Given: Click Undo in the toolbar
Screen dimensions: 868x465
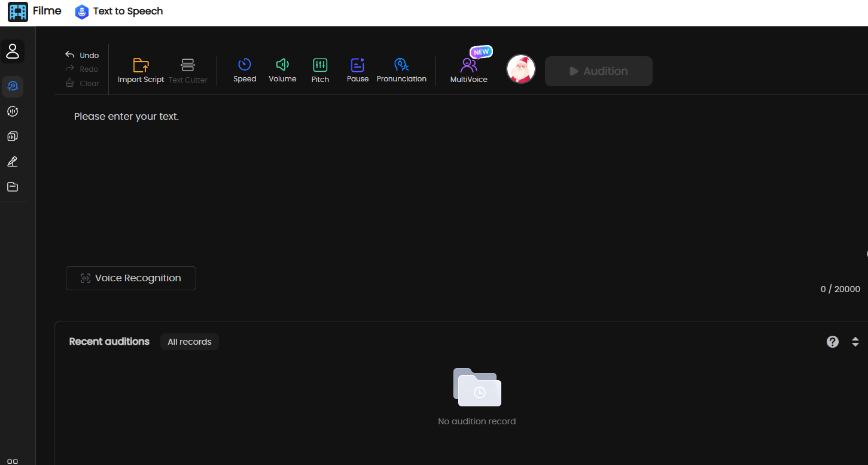Looking at the screenshot, I should coord(82,55).
